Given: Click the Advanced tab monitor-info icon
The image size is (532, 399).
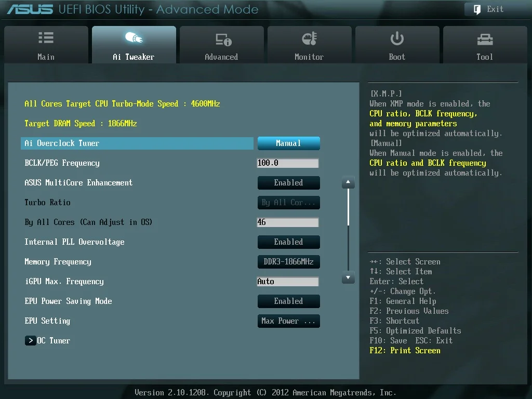Looking at the screenshot, I should (x=223, y=39).
